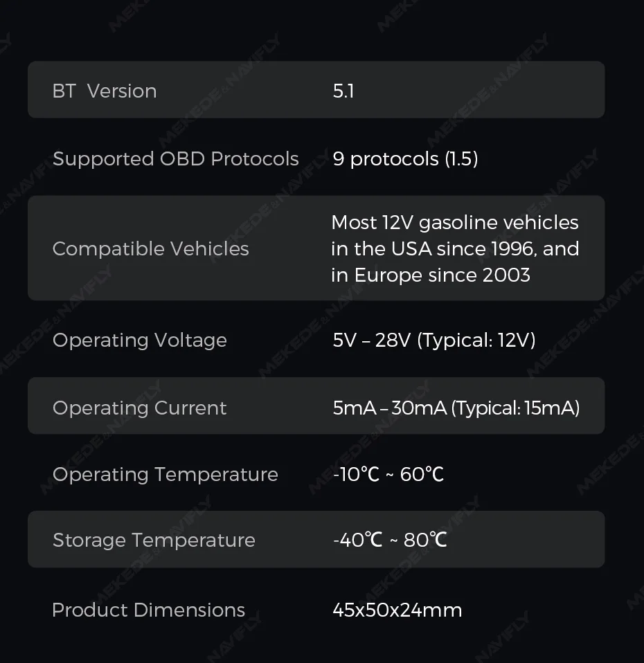Click the '(Typical: 12V)' text

tap(476, 340)
